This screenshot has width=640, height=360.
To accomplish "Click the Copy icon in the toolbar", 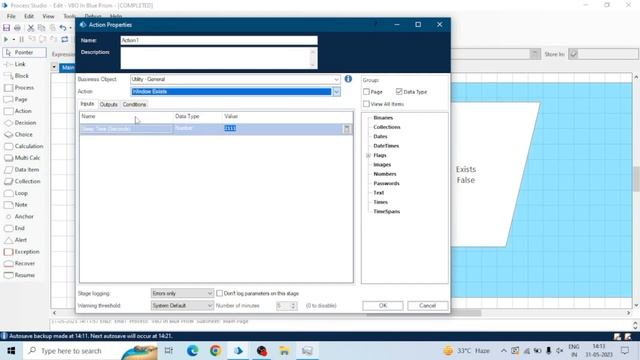I will click(41, 28).
